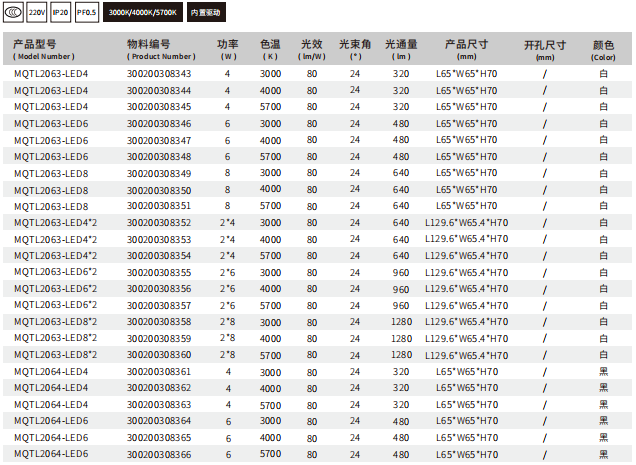Click product number 300200308350
The image size is (636, 465).
(159, 190)
